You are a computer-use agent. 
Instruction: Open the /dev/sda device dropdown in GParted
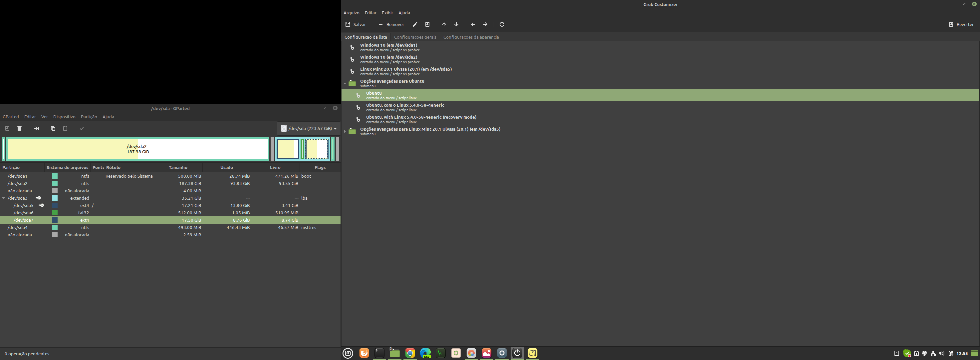click(x=309, y=128)
